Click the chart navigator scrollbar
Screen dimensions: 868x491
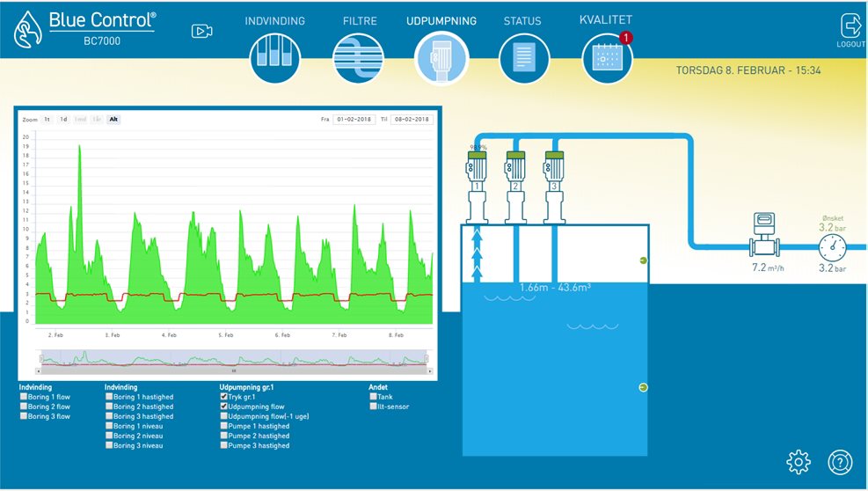click(234, 370)
